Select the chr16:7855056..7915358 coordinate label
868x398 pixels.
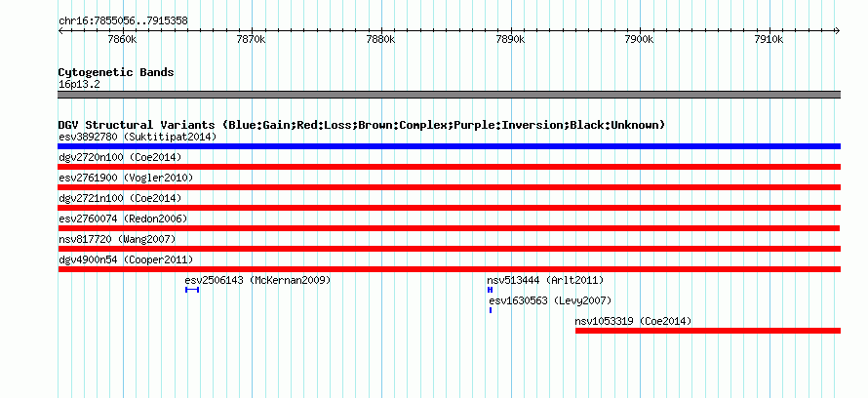pos(123,20)
